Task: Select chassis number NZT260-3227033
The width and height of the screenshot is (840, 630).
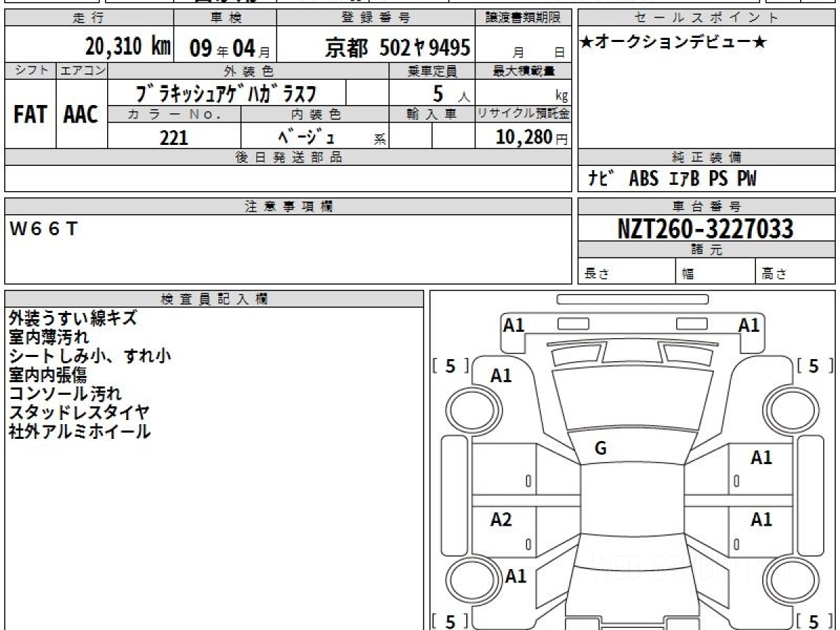Action: (706, 228)
